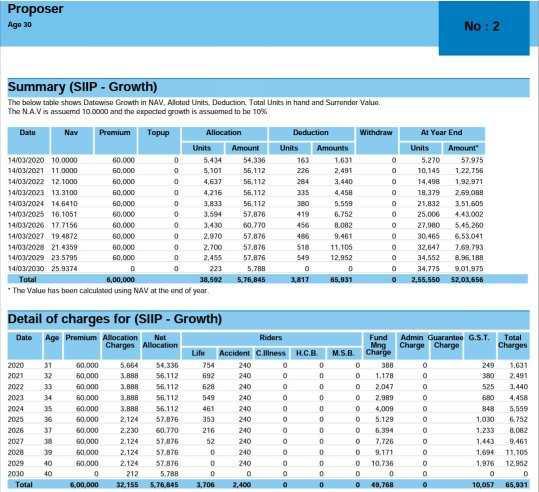Click fund management charge 4,009

click(x=384, y=409)
